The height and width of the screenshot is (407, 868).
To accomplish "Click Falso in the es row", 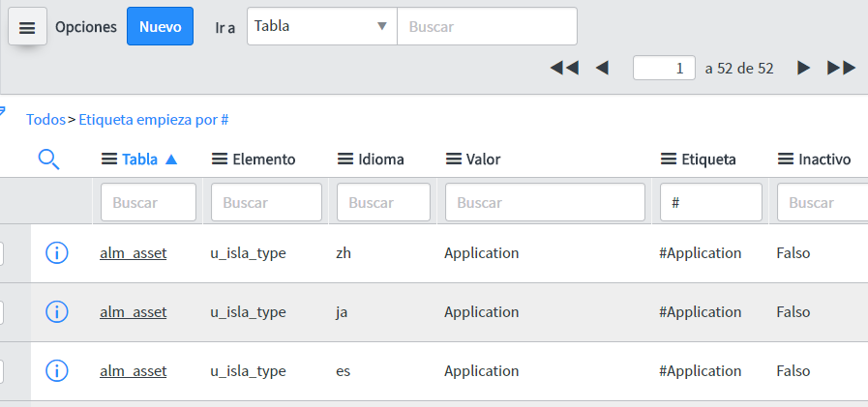I will click(793, 370).
